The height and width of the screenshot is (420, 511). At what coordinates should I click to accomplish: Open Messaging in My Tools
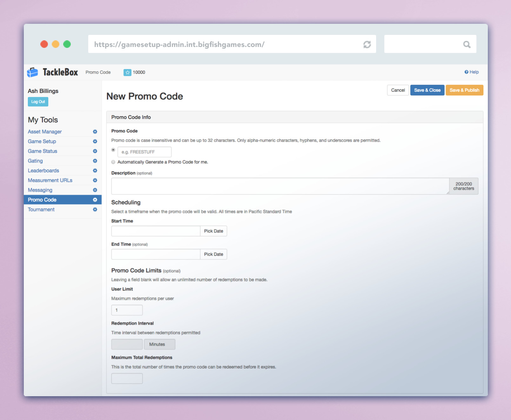coord(40,190)
